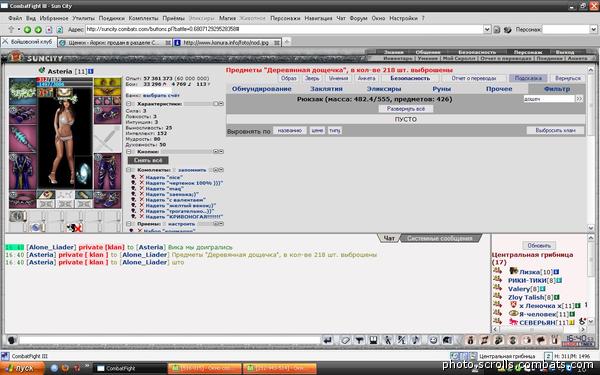Collapse the Характеристики section

click(129, 104)
